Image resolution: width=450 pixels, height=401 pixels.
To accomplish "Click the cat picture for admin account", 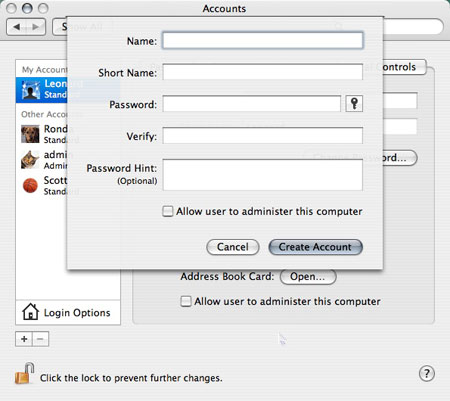I will click(x=30, y=159).
